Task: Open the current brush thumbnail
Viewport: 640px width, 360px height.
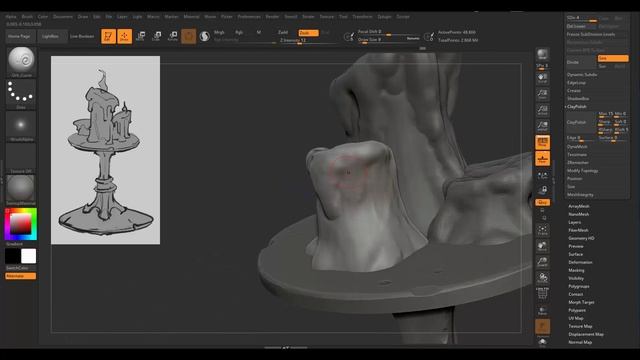Action: pos(21,62)
